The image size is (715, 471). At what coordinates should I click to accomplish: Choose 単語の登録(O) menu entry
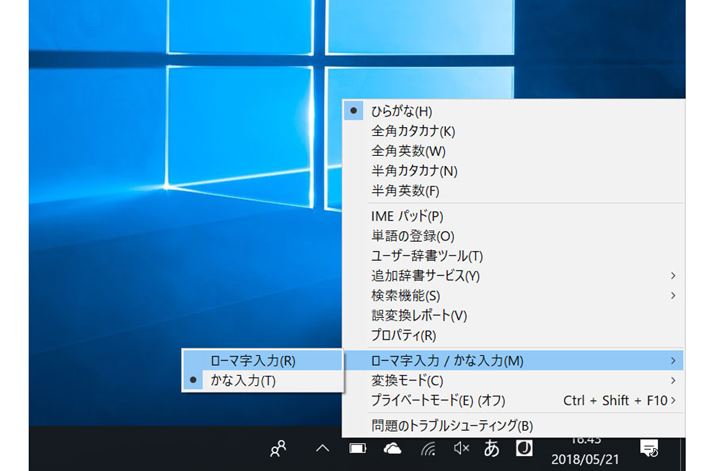point(412,235)
